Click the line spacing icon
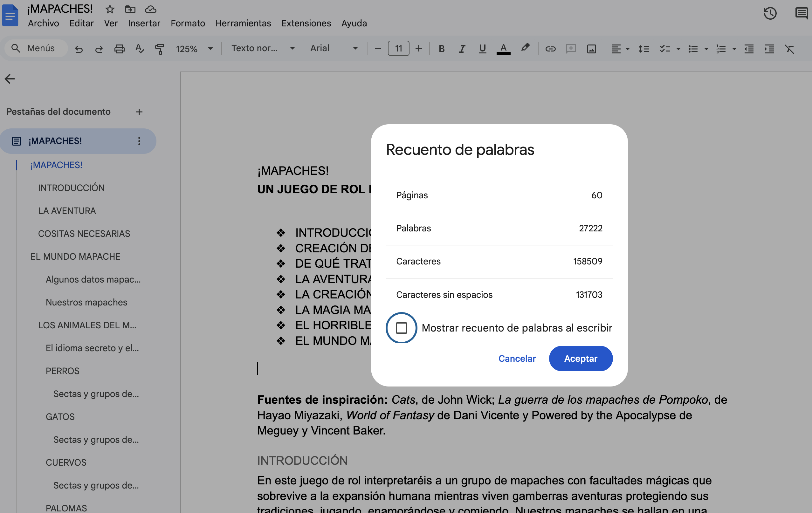 point(643,49)
